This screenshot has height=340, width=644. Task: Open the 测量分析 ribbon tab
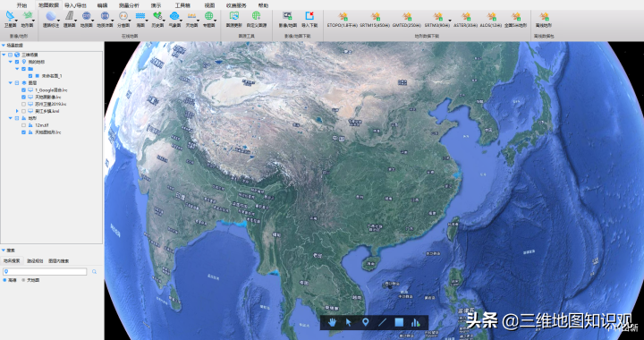click(129, 5)
